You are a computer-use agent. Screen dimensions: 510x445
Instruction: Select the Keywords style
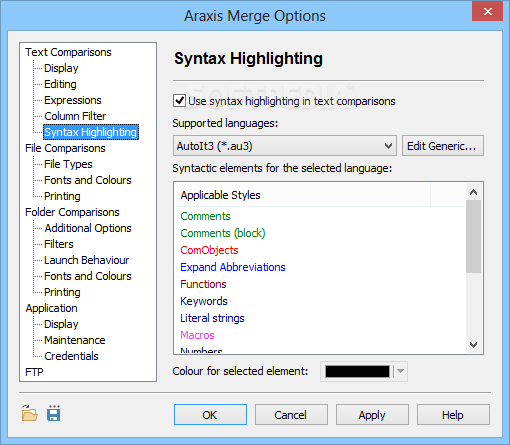[204, 301]
